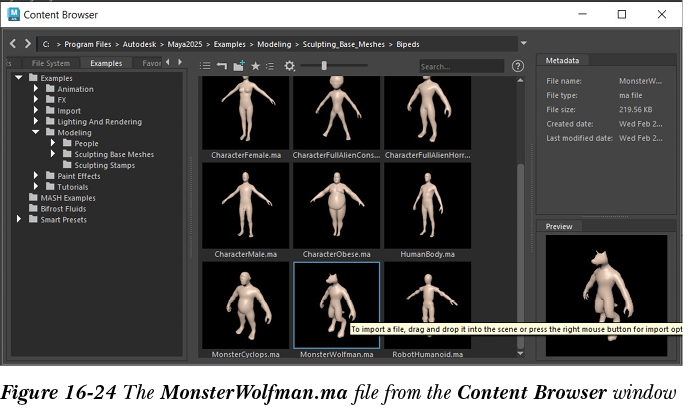Viewport: 691px width, 413px height.
Task: Click the list view icon
Action: tap(204, 66)
